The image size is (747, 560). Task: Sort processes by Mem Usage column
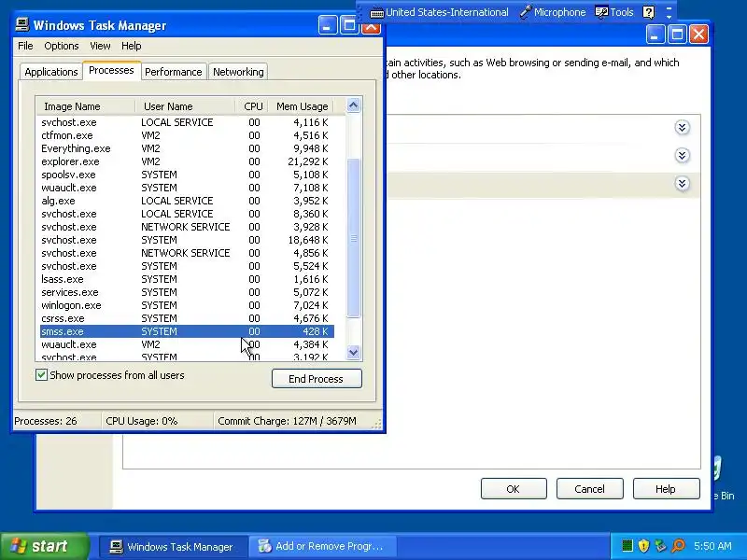point(301,106)
